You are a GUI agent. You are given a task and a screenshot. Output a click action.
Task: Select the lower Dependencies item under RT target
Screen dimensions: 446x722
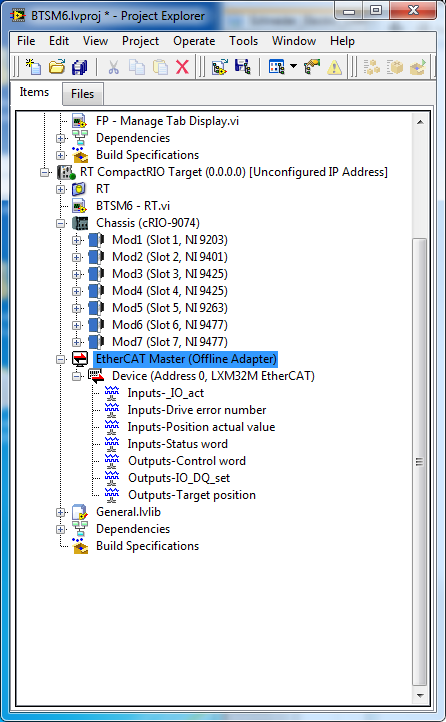point(133,529)
